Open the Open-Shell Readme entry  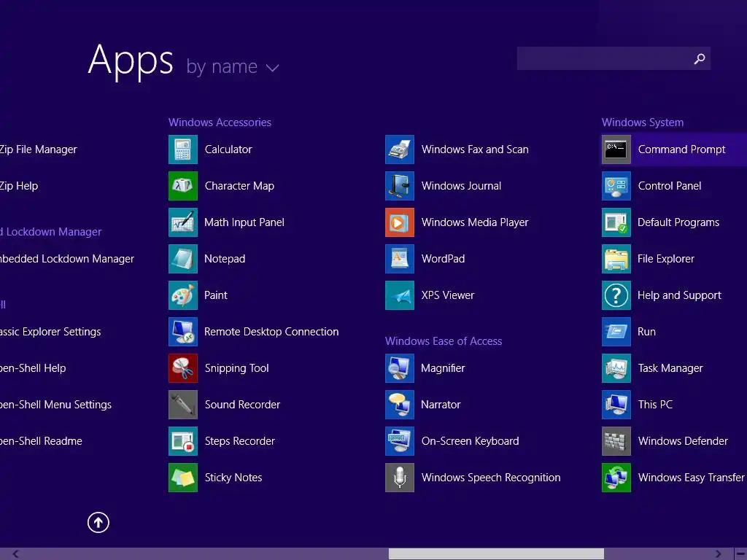[x=41, y=441]
